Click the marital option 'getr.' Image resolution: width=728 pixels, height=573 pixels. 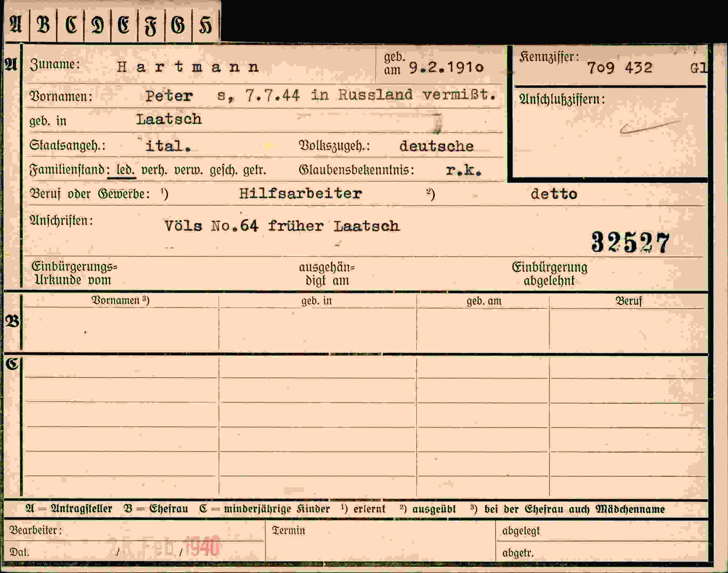255,170
